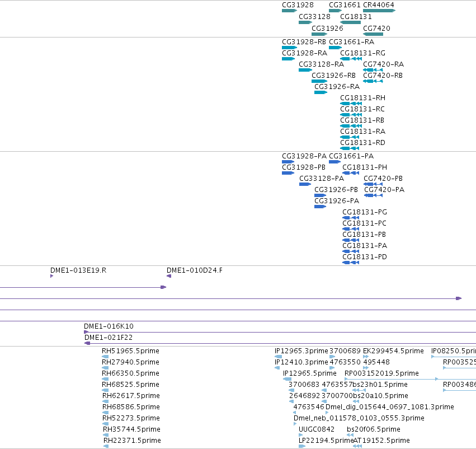
Task: Click protein CG31926-PB
Action: (321, 195)
